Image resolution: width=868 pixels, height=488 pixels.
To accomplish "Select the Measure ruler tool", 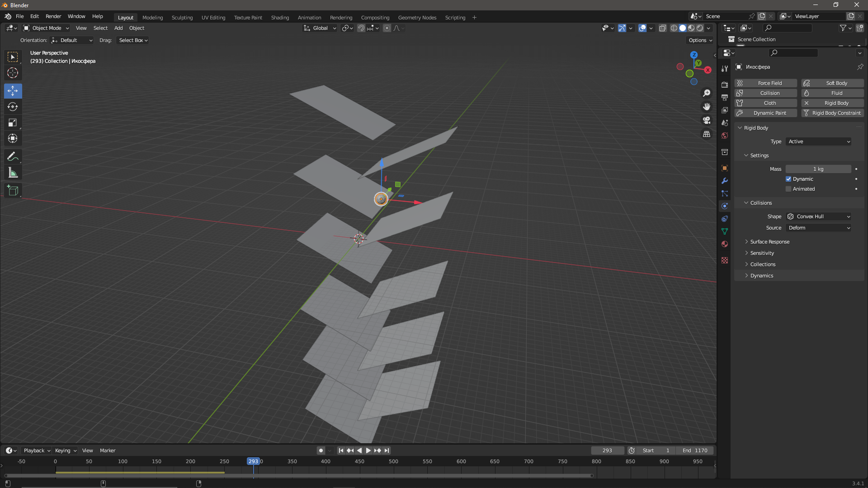I will pyautogui.click(x=13, y=173).
